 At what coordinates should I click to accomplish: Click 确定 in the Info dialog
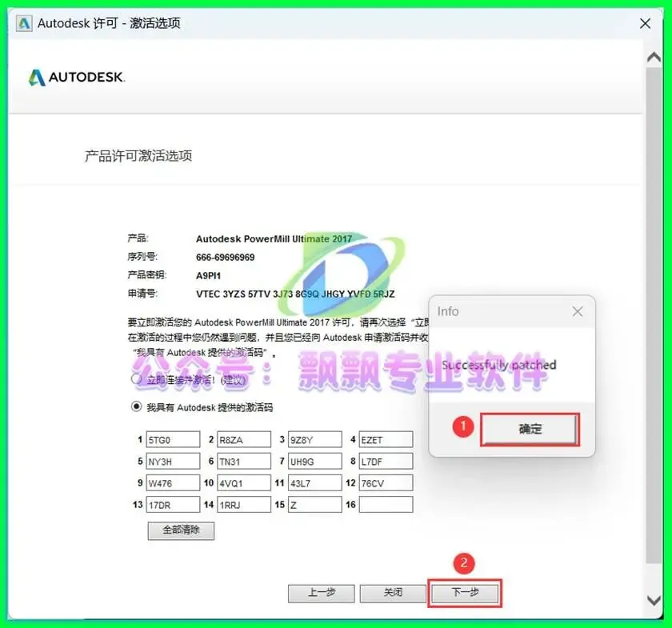(530, 429)
